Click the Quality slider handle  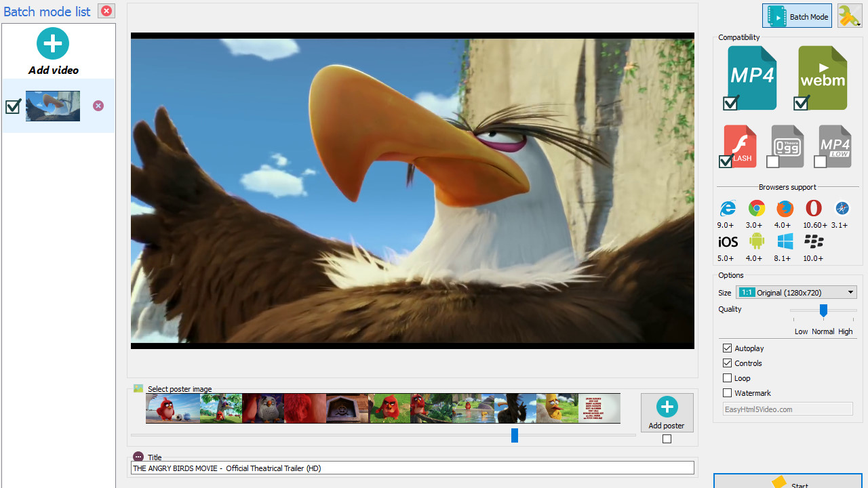point(823,310)
